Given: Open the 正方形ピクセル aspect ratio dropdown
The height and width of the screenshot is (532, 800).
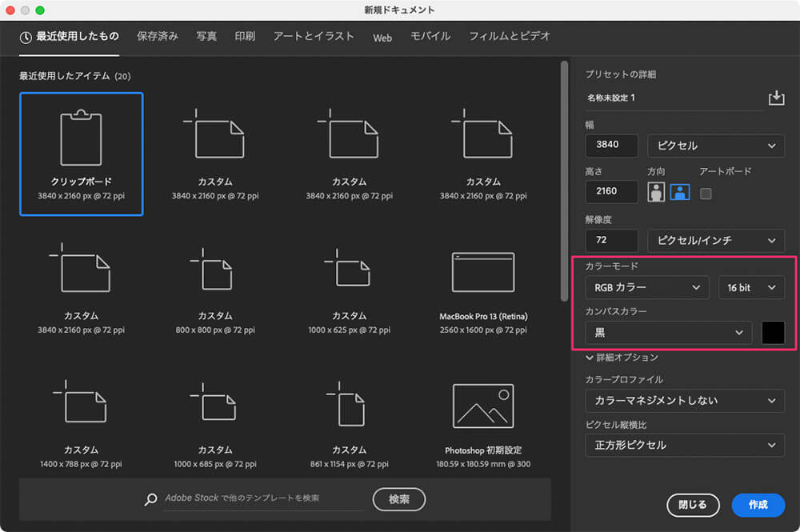Looking at the screenshot, I should 685,446.
